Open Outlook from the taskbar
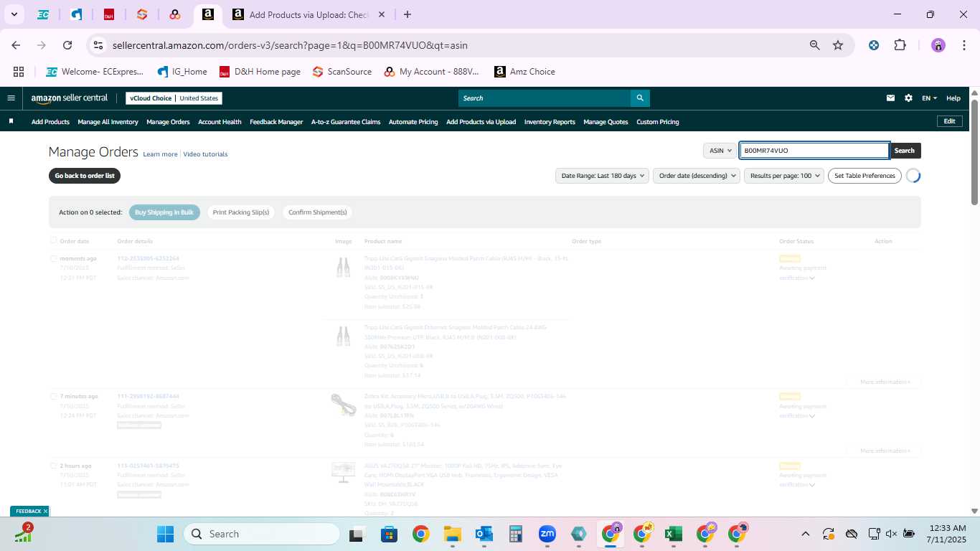 (484, 534)
